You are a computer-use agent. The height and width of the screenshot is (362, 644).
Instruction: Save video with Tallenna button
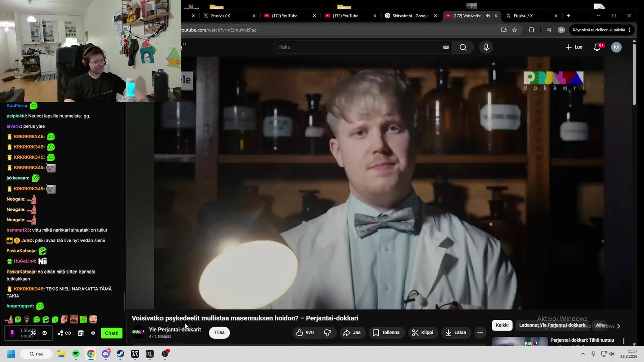(386, 333)
